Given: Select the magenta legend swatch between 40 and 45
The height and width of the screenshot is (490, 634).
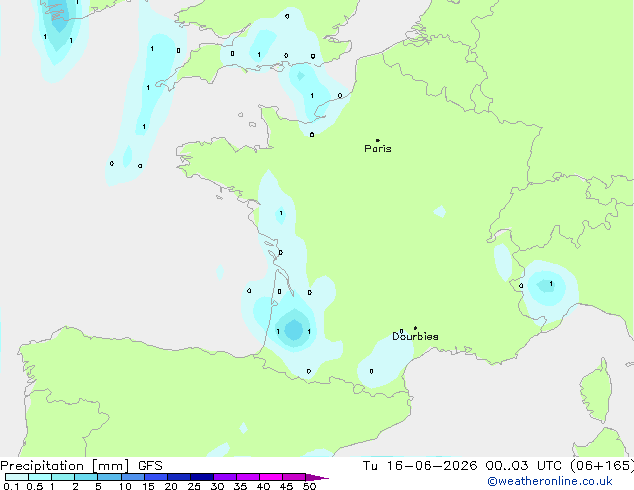Looking at the screenshot, I should point(271,477).
